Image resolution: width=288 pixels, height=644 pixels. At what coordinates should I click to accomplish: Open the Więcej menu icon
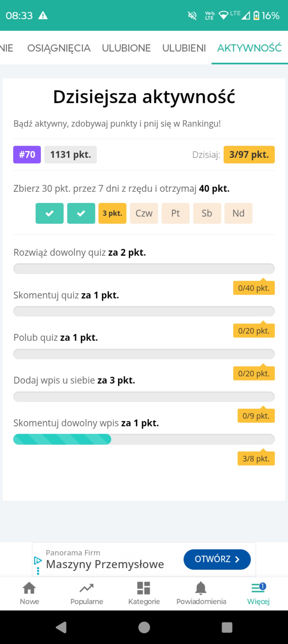258,588
